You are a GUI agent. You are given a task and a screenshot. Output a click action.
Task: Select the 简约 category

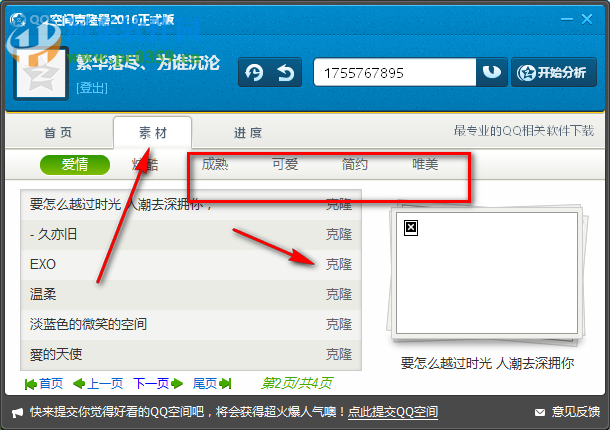355,164
